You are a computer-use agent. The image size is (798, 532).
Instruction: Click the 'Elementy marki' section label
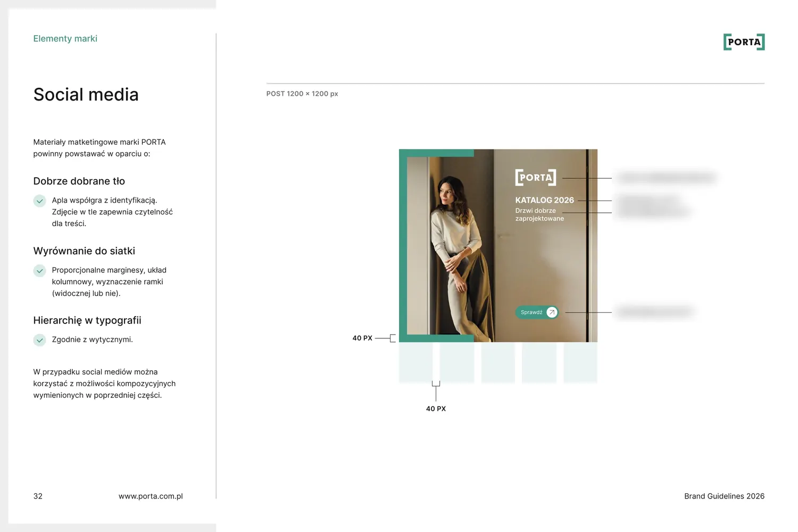click(65, 38)
